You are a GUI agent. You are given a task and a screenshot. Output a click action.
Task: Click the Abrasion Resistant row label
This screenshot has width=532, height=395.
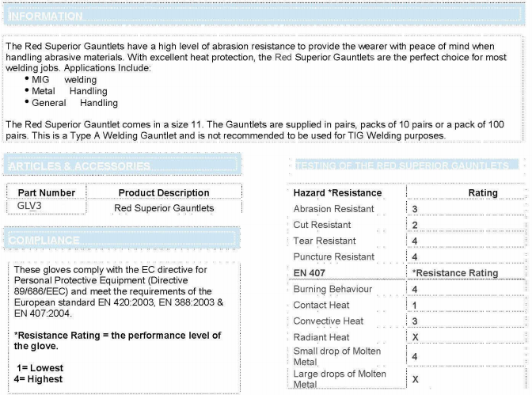click(x=333, y=209)
